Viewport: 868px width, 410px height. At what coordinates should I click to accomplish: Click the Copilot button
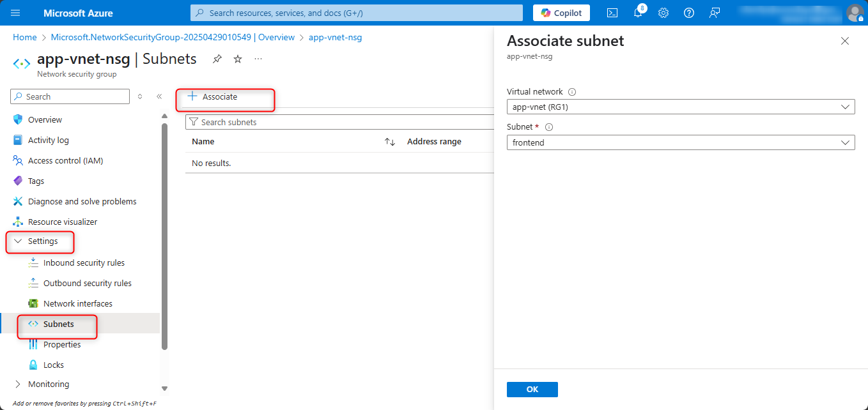tap(561, 13)
